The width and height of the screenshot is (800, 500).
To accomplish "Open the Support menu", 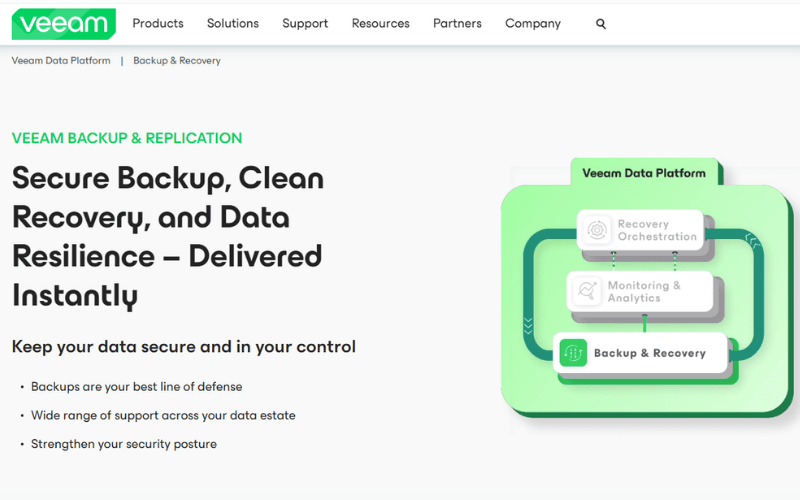I will (305, 23).
